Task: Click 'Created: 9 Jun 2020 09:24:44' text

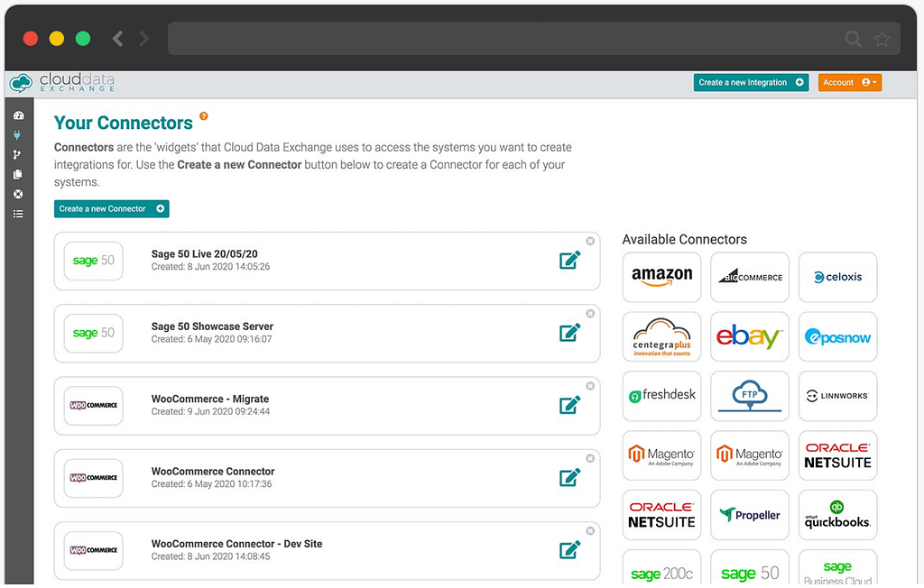Action: 210,412
